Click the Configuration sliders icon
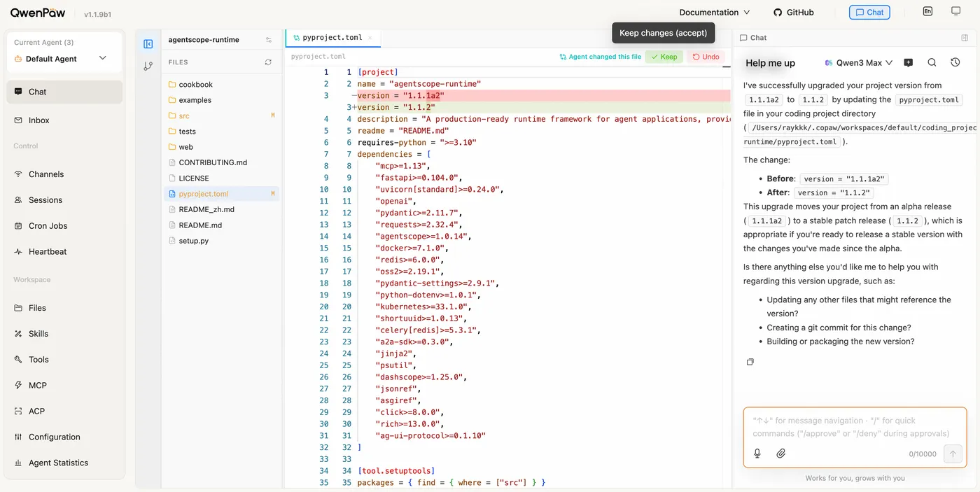 click(x=18, y=437)
